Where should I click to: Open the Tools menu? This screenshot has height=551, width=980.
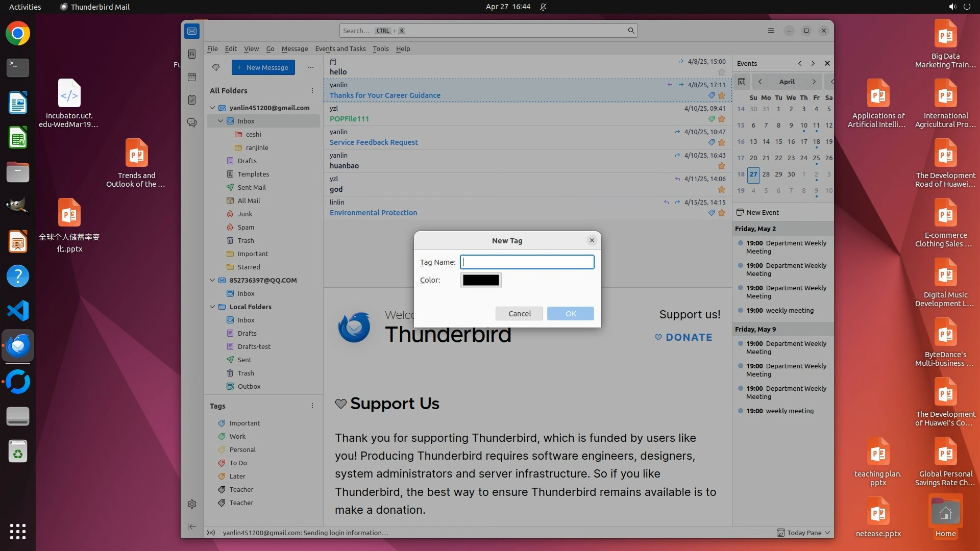[x=380, y=48]
